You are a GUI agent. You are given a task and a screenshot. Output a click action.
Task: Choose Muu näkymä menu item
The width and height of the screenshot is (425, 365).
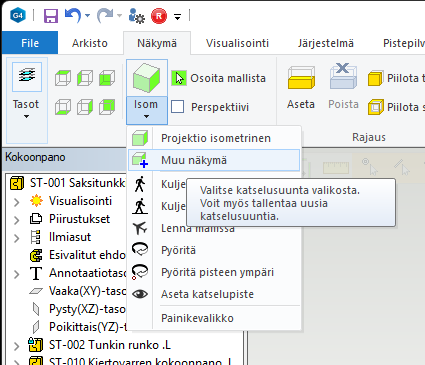(214, 160)
